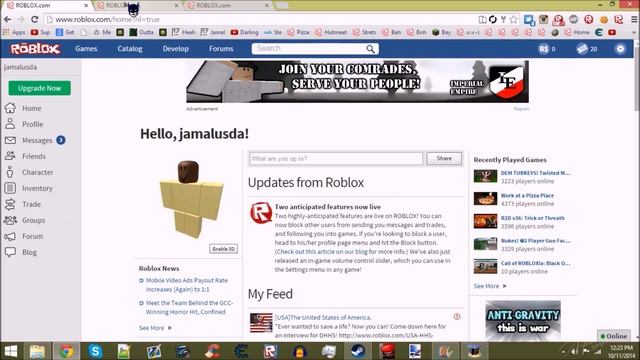Image resolution: width=640 pixels, height=360 pixels.
Task: Click Report link under banner ad
Action: [521, 109]
